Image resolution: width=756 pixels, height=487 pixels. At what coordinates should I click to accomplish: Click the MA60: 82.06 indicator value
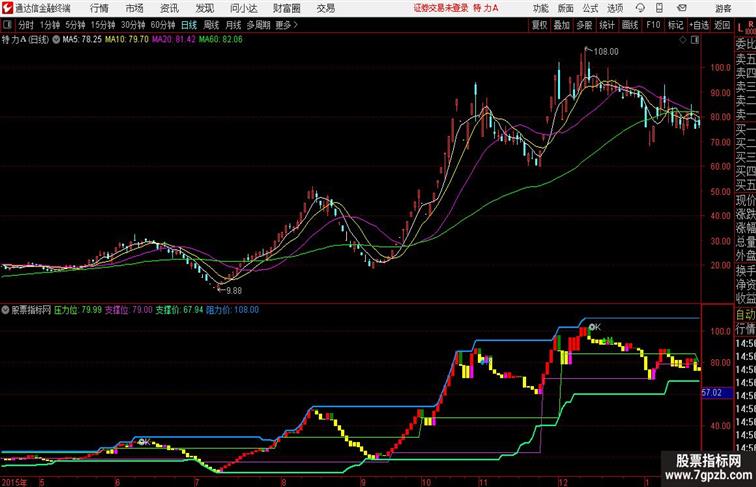point(221,40)
